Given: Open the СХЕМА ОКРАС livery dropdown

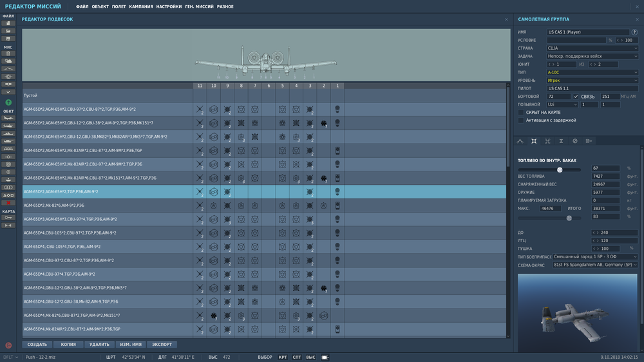Looking at the screenshot, I should point(595,265).
